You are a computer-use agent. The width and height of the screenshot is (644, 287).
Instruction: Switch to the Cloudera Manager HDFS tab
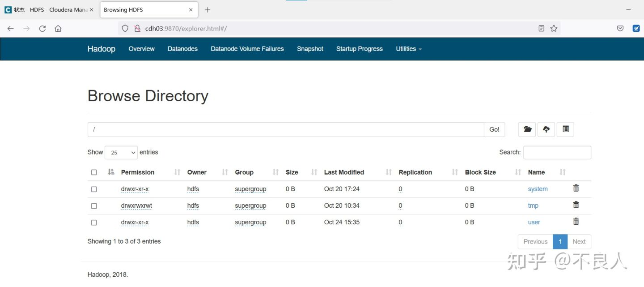click(x=48, y=10)
